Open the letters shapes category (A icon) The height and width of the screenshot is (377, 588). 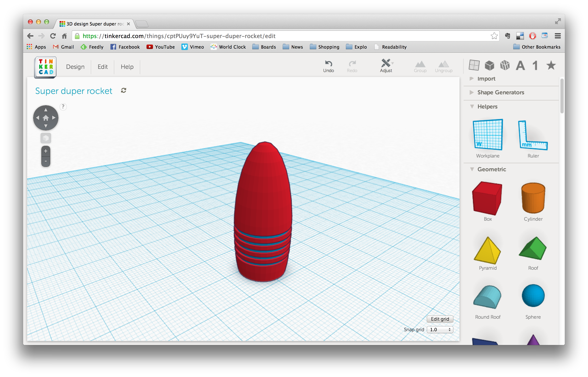(x=520, y=65)
